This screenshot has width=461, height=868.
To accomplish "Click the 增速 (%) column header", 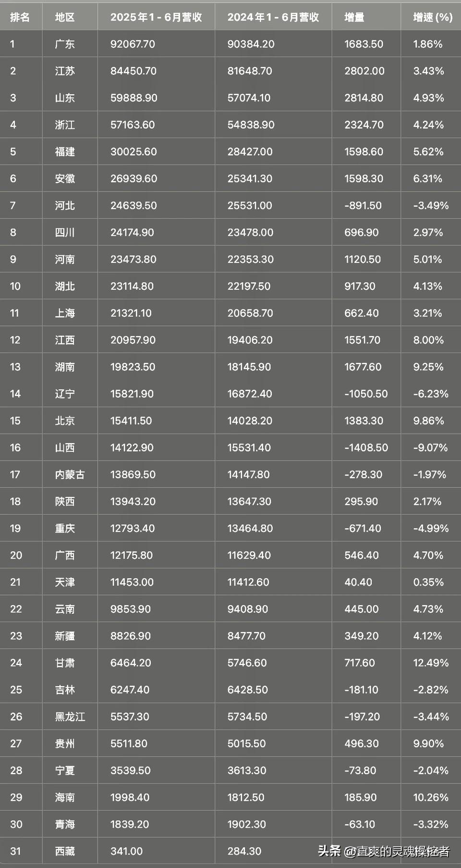I will [433, 17].
